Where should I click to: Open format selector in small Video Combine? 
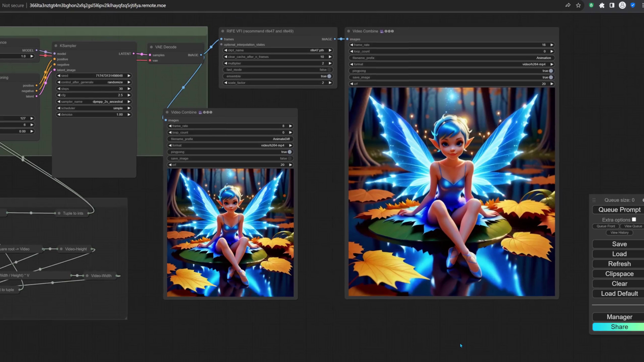[x=230, y=145]
